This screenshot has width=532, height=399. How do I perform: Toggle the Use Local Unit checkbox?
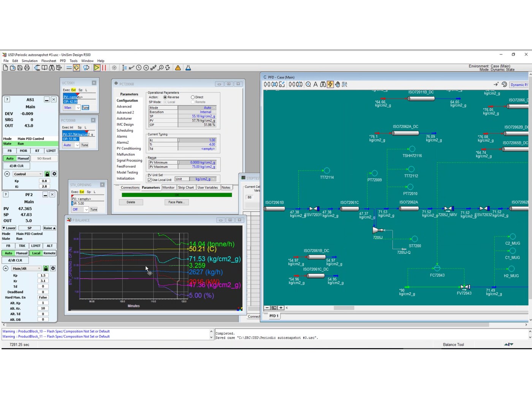click(x=150, y=180)
